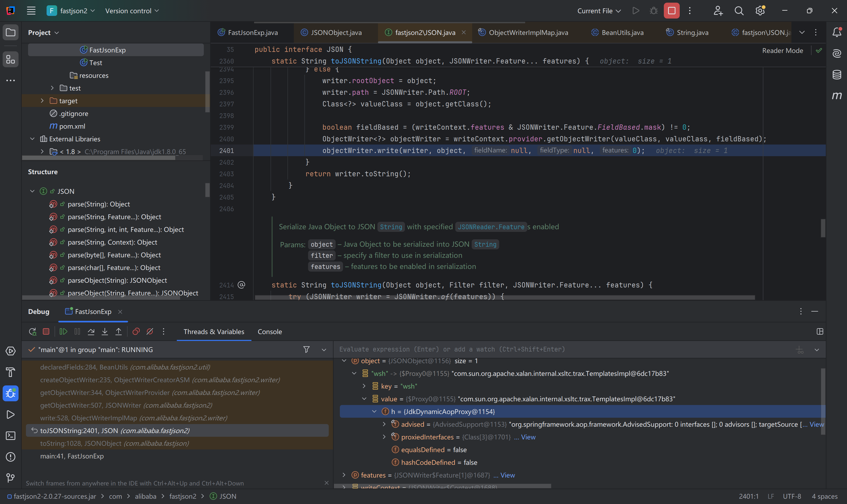Collapse the JSON structure node
Image resolution: width=847 pixels, height=504 pixels.
pyautogui.click(x=32, y=191)
